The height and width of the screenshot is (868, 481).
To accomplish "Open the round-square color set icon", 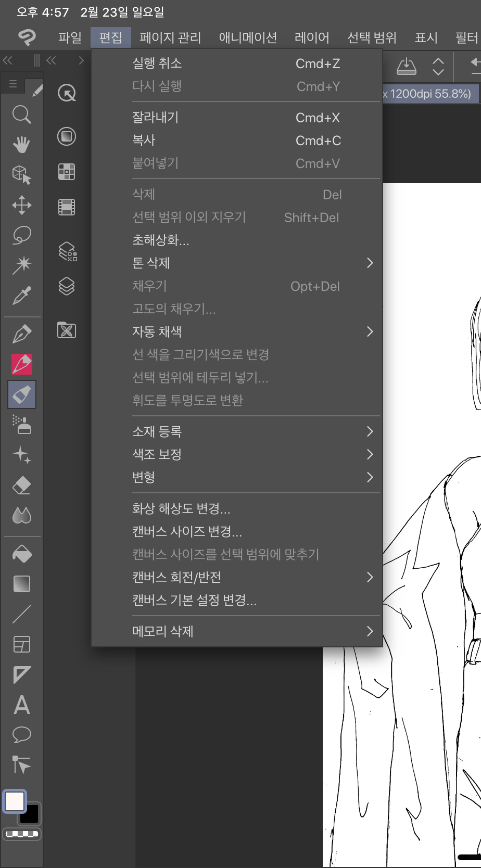I will click(67, 136).
